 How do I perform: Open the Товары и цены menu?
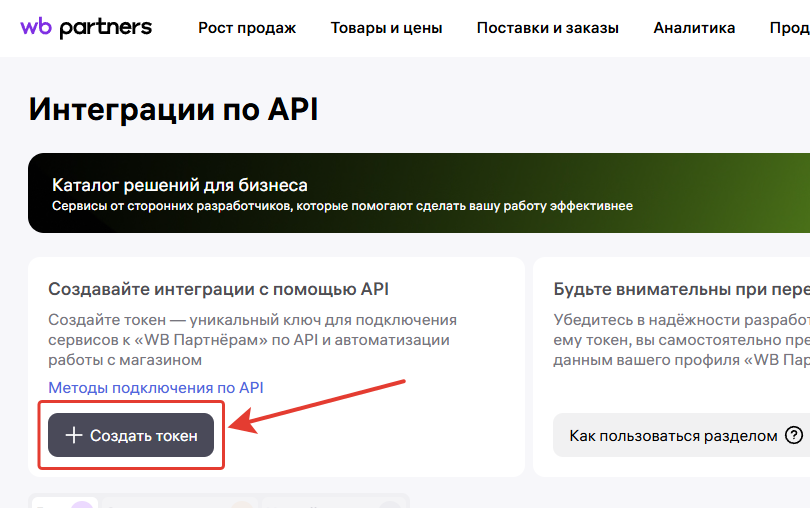tap(386, 28)
